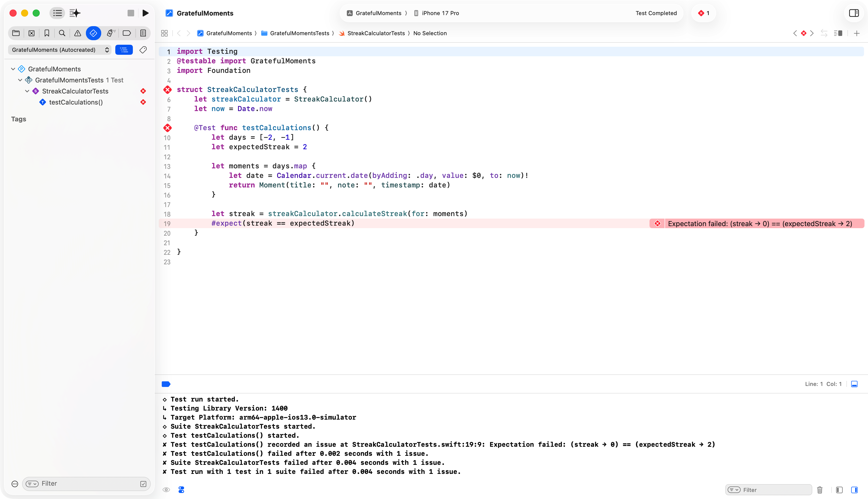Click the tag filter icon
Viewport: 868px width, 499px height.
pyautogui.click(x=143, y=50)
